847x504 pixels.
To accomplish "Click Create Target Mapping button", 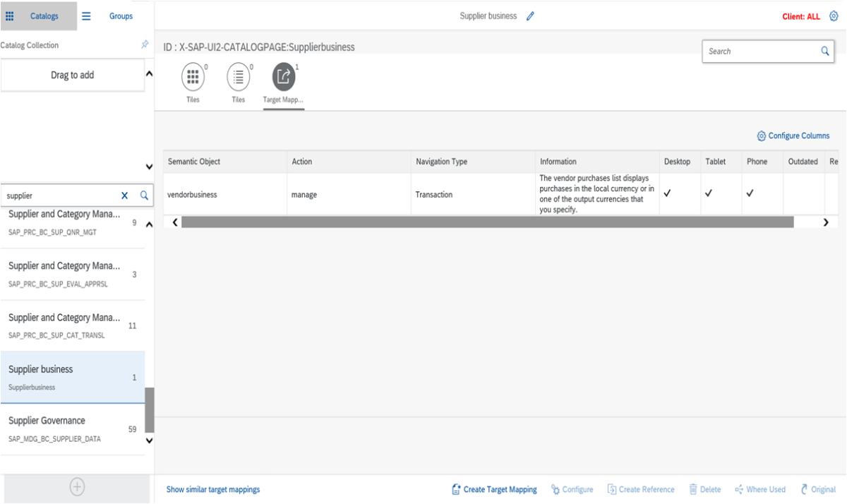I will click(x=494, y=489).
